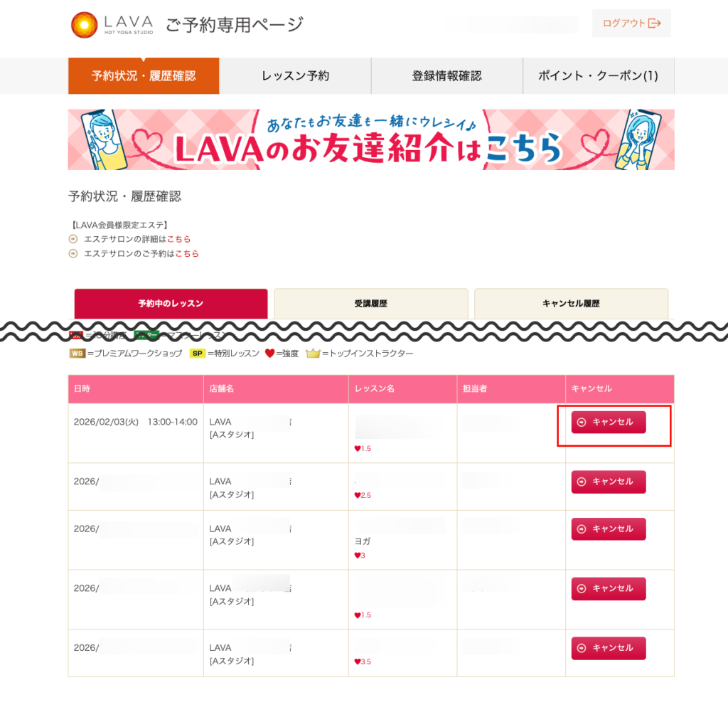
Task: Show the 受講履歴 tab
Action: (x=371, y=304)
